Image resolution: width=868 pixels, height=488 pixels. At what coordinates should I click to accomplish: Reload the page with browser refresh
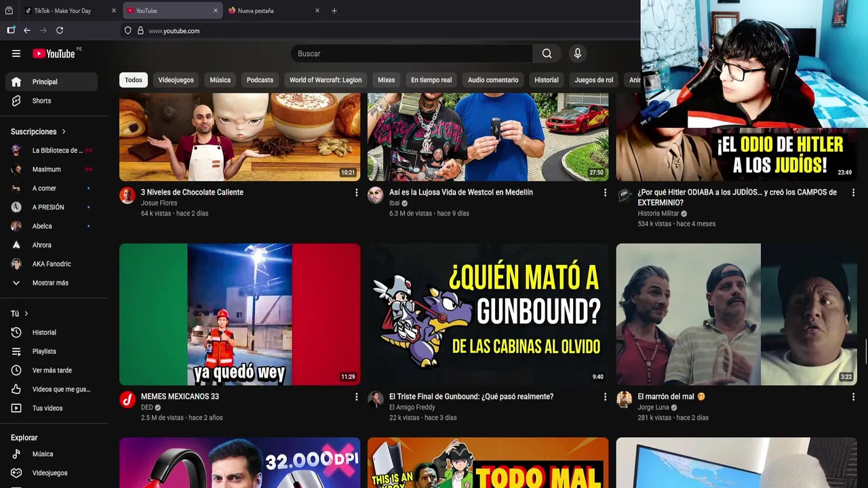point(60,30)
